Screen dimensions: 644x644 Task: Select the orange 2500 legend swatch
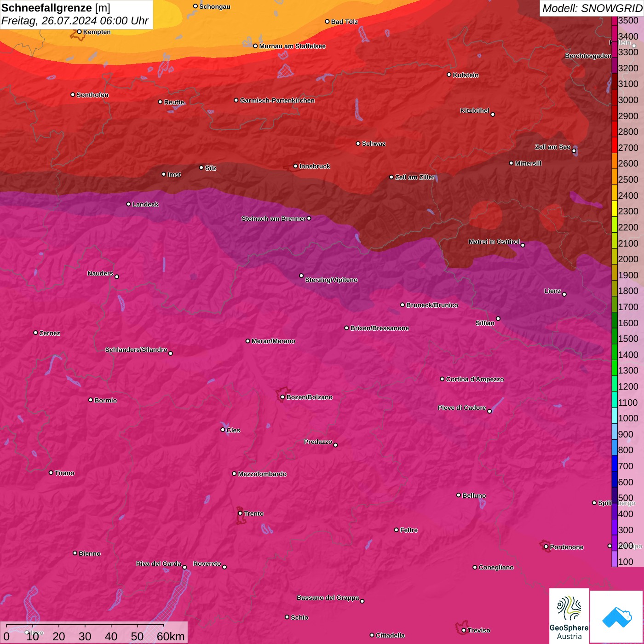pos(615,177)
